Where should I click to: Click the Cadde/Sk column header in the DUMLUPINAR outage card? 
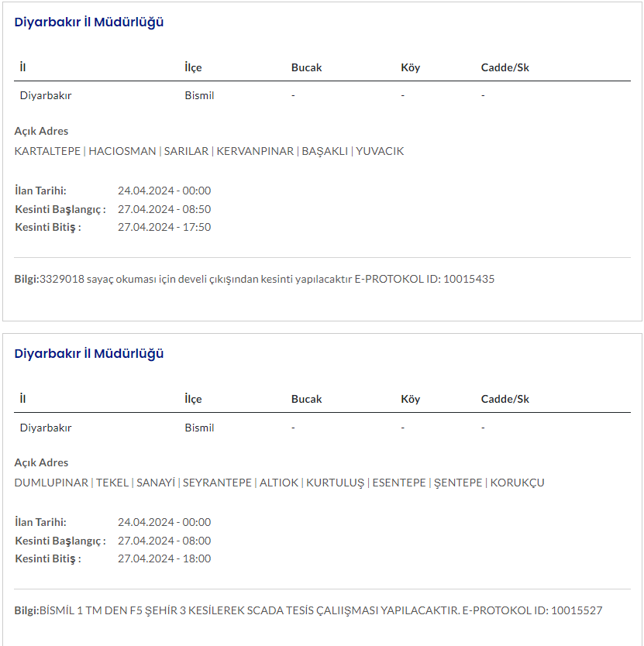pos(505,399)
